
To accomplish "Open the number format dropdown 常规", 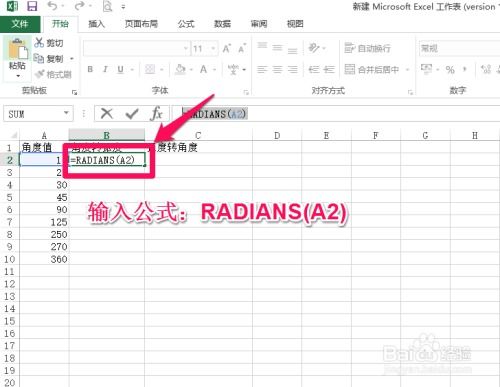I will (459, 49).
